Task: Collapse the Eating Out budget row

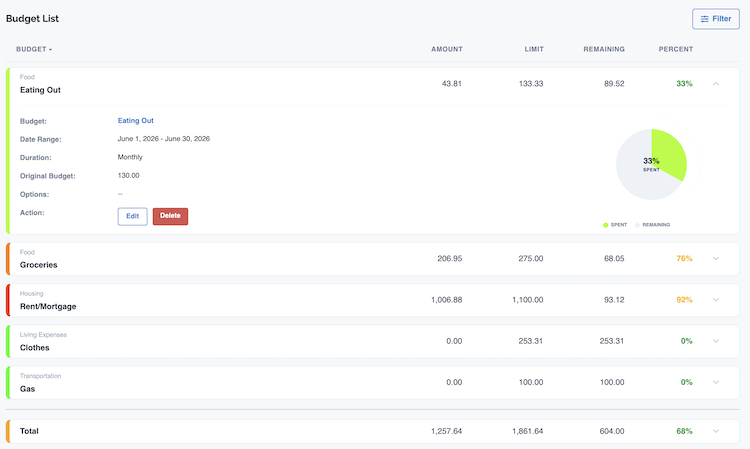Action: click(716, 84)
